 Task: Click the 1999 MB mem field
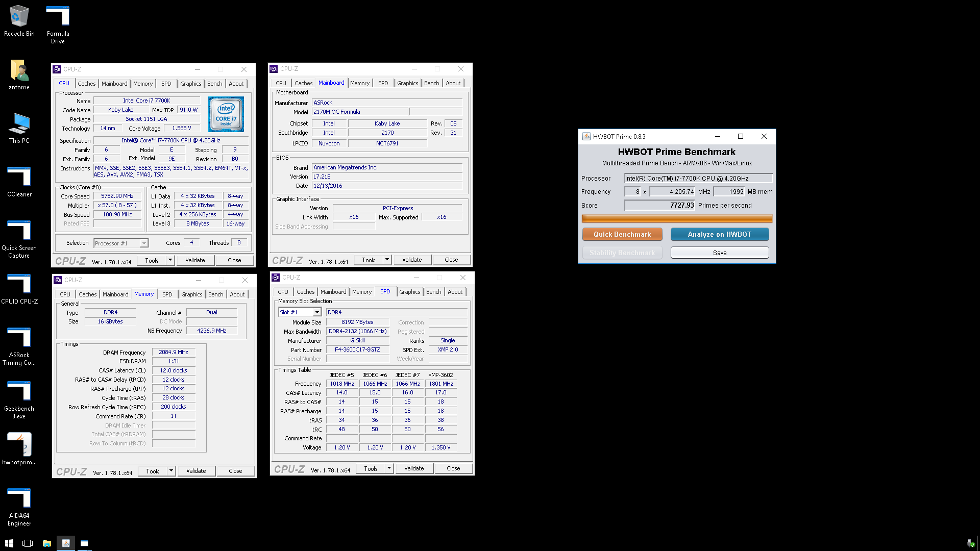[729, 192]
